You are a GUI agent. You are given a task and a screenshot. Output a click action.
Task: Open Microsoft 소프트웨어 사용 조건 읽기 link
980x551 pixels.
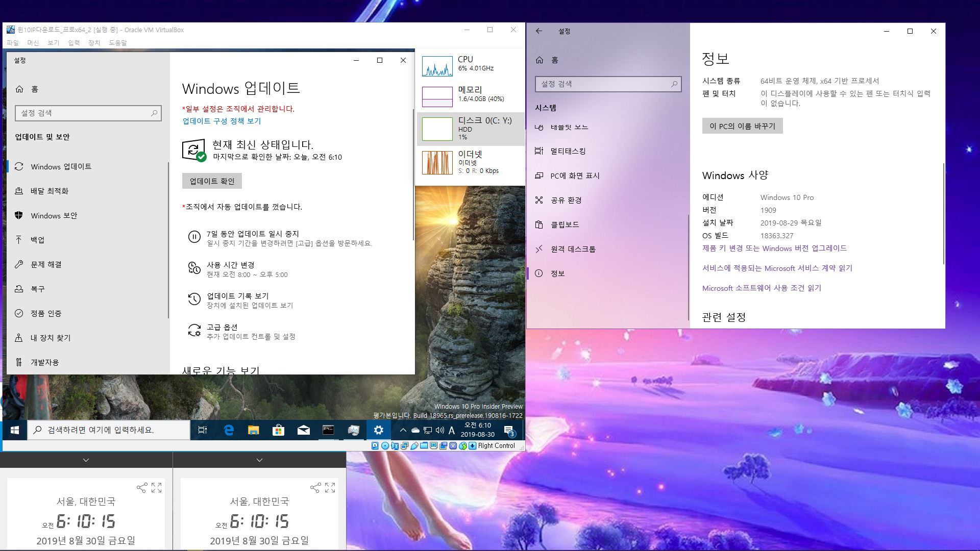click(x=762, y=288)
